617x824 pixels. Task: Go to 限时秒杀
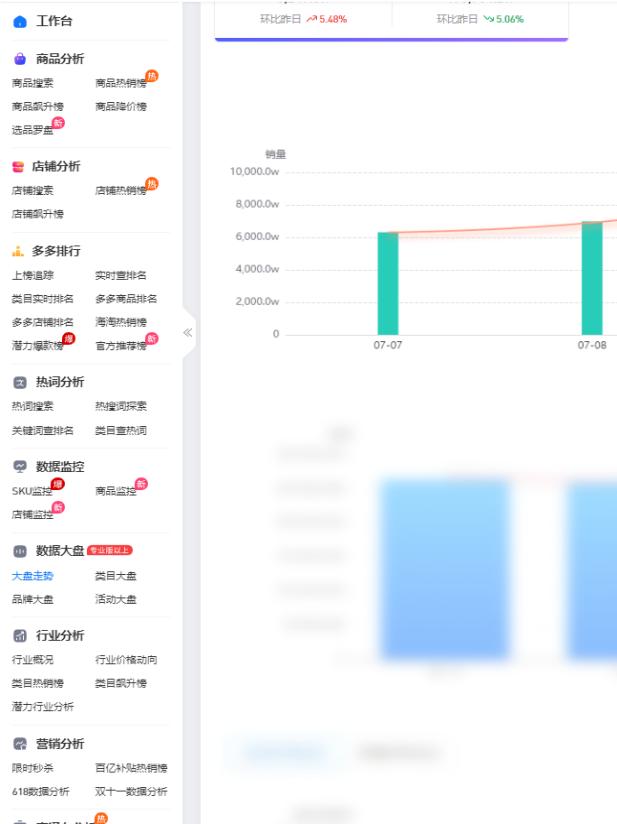[33, 768]
